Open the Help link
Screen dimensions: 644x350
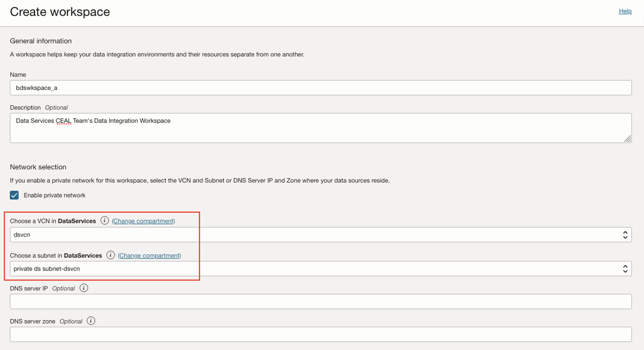(x=625, y=11)
